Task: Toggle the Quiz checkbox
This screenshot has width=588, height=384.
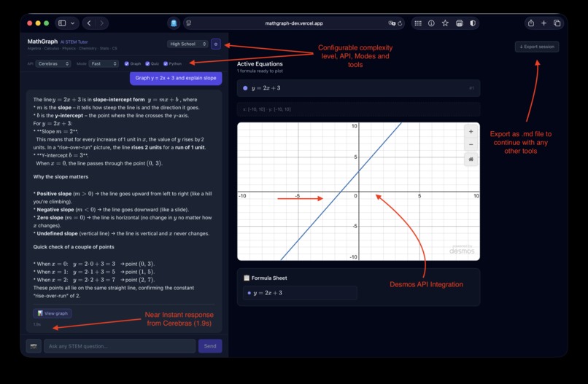Action: click(147, 63)
